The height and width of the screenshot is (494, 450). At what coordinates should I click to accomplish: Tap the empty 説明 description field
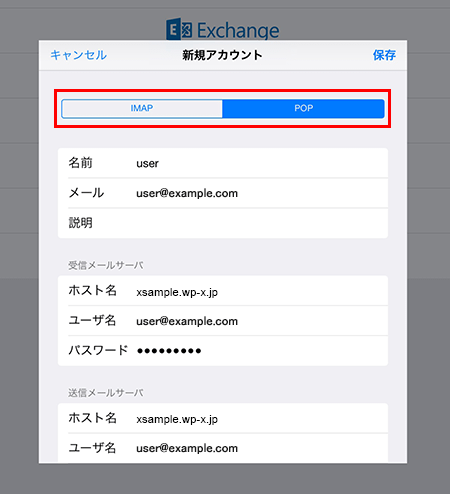pos(223,223)
